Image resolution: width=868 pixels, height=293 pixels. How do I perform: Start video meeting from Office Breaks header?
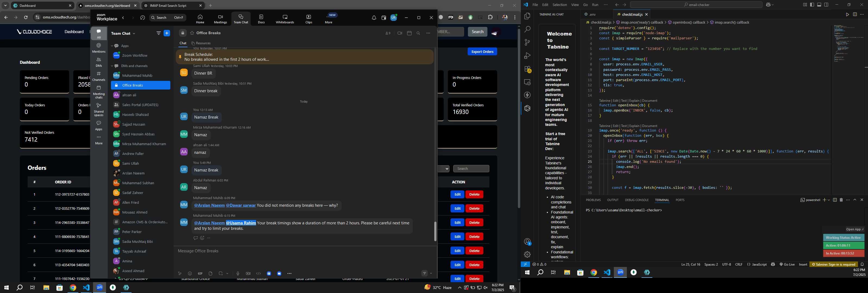click(x=400, y=33)
